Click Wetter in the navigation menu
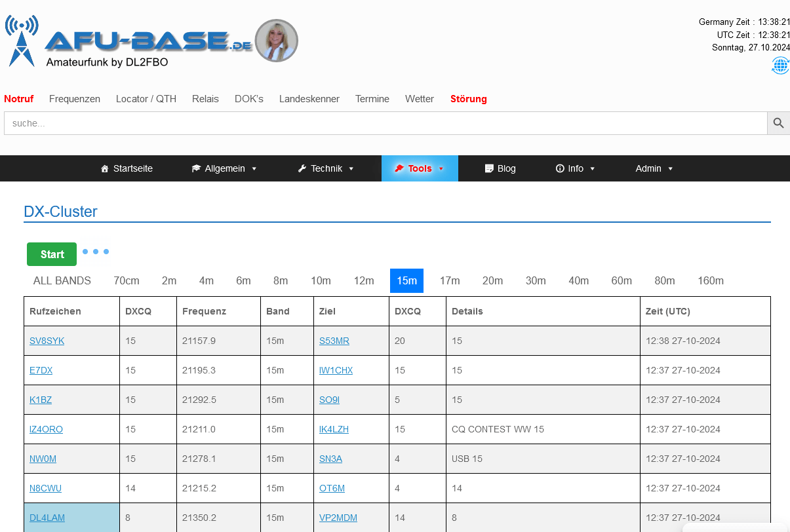 (419, 99)
